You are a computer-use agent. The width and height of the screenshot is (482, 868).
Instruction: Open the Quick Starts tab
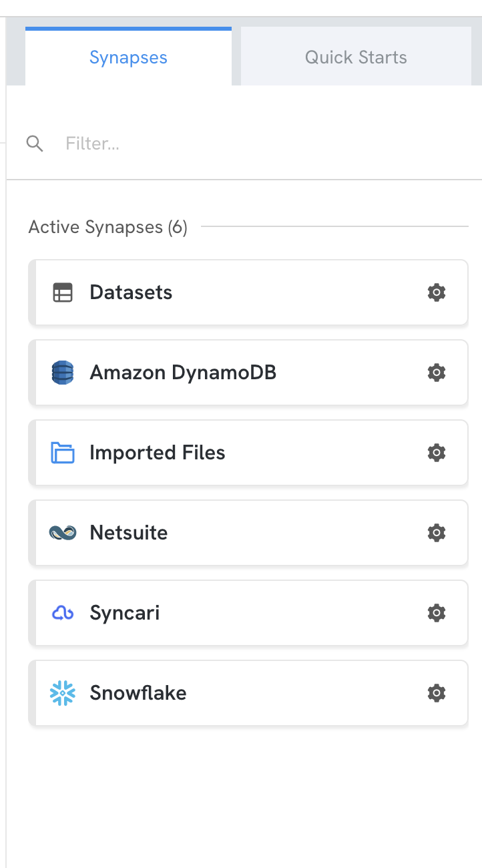click(x=356, y=57)
